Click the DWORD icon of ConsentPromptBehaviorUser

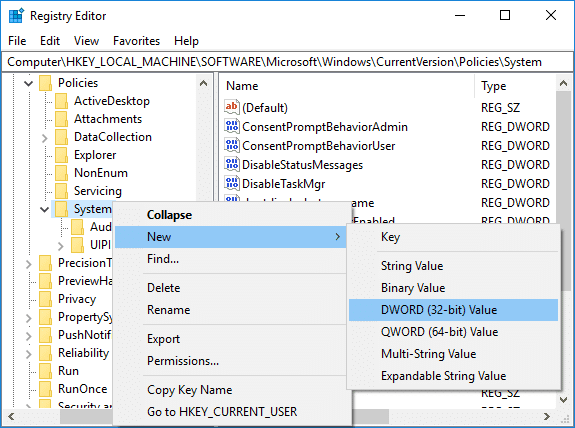(x=232, y=145)
